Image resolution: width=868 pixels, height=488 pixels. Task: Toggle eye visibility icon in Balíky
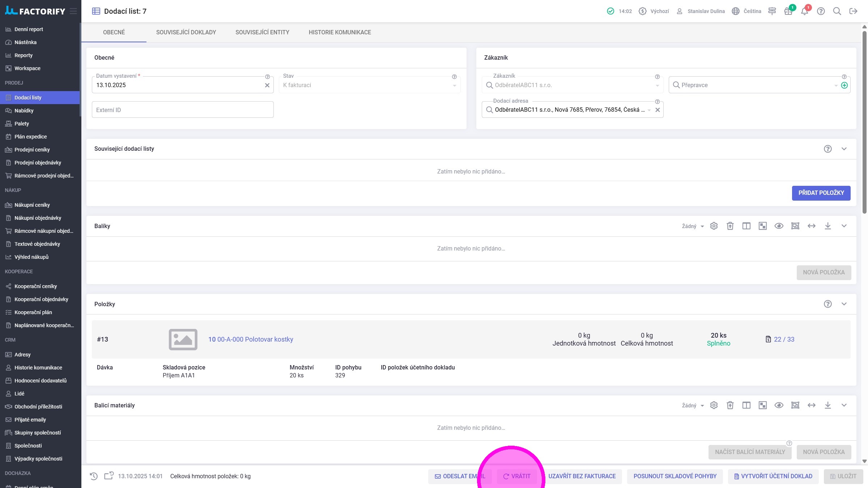pos(779,226)
